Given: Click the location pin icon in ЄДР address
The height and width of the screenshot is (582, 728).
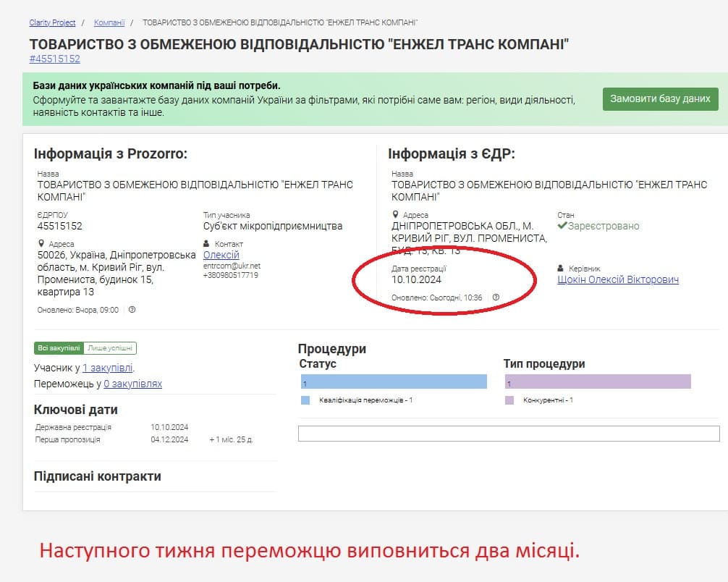Looking at the screenshot, I should click(395, 215).
